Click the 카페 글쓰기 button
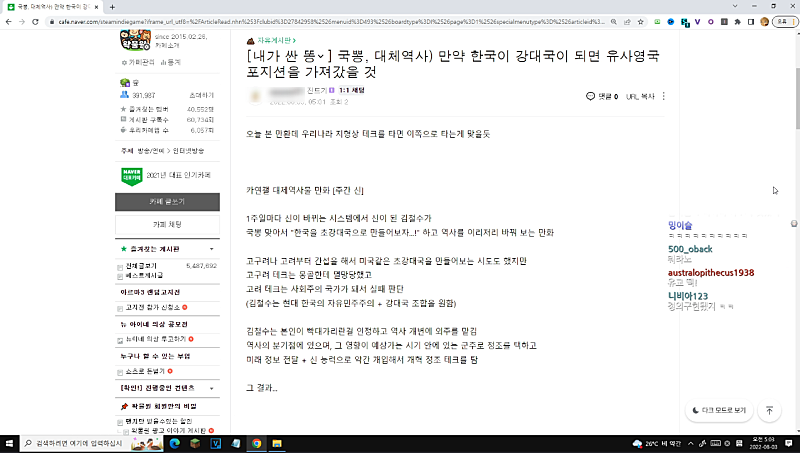Screen dimensions: 800x453 [167, 202]
